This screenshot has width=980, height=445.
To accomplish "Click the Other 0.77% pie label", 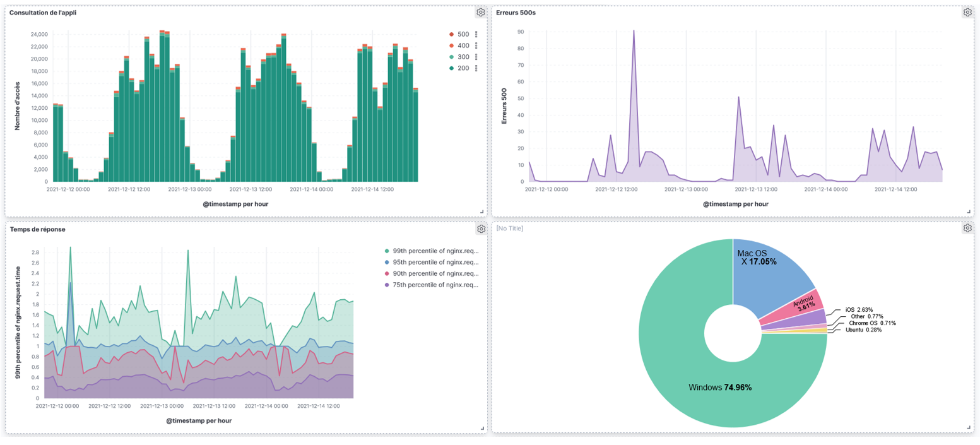I will (x=867, y=316).
